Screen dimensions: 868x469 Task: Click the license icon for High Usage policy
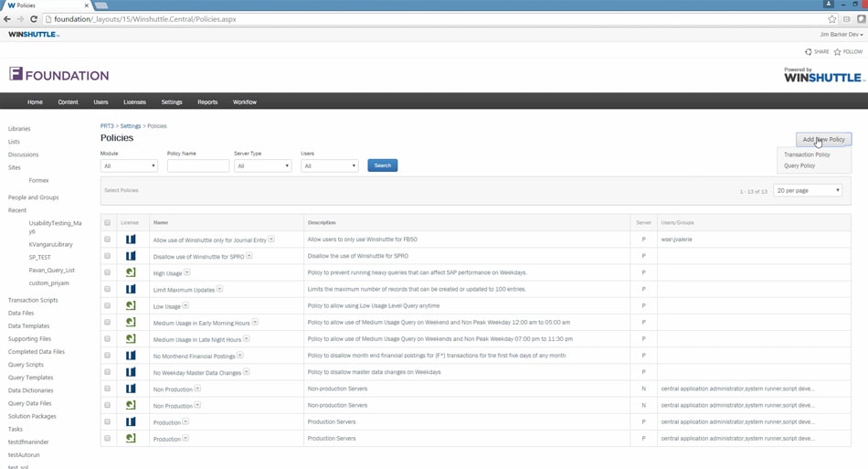pos(131,272)
